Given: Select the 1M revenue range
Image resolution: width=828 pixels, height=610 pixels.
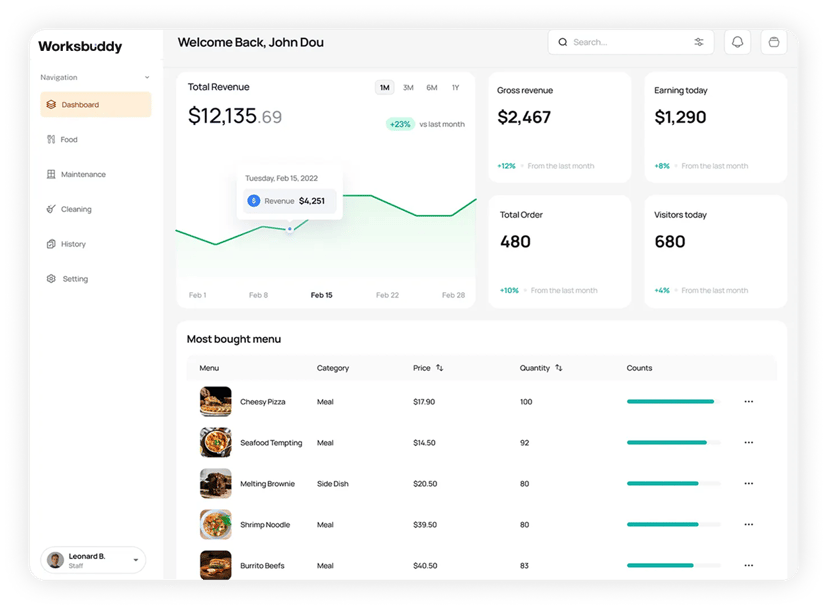Looking at the screenshot, I should (x=385, y=88).
